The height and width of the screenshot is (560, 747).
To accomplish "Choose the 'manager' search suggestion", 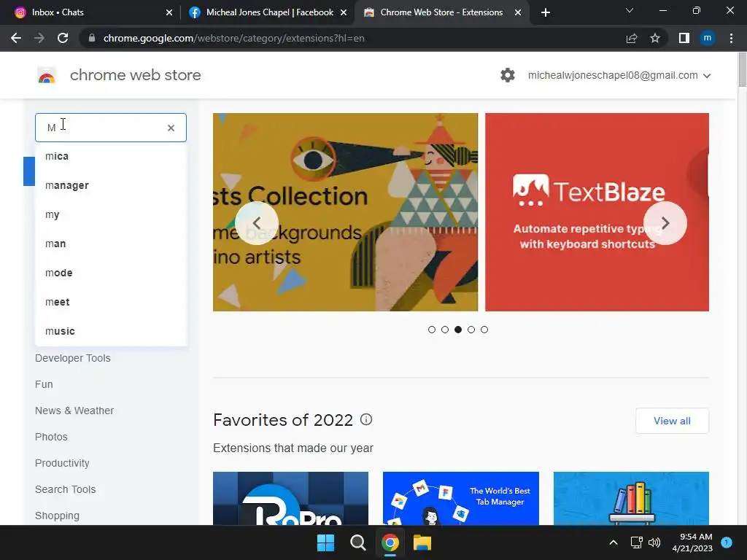I will pyautogui.click(x=111, y=185).
